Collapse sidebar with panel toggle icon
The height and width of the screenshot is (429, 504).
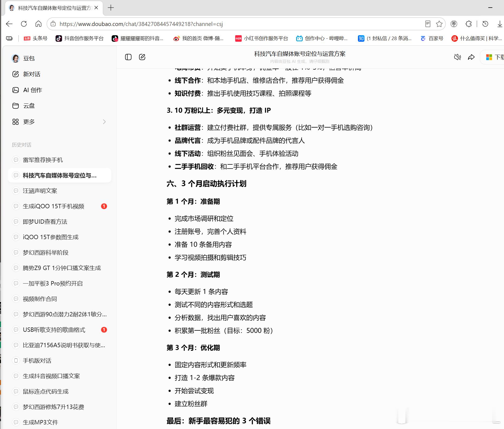tap(128, 57)
